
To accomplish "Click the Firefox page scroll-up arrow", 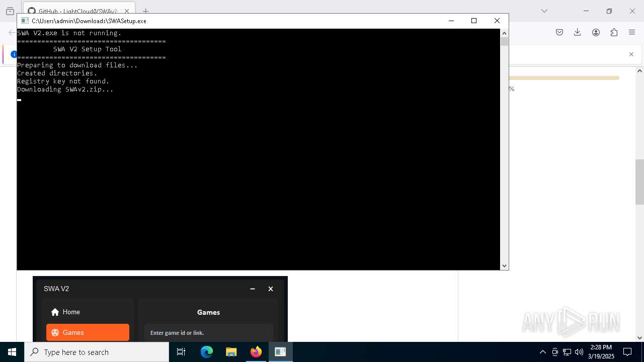I will [x=639, y=71].
